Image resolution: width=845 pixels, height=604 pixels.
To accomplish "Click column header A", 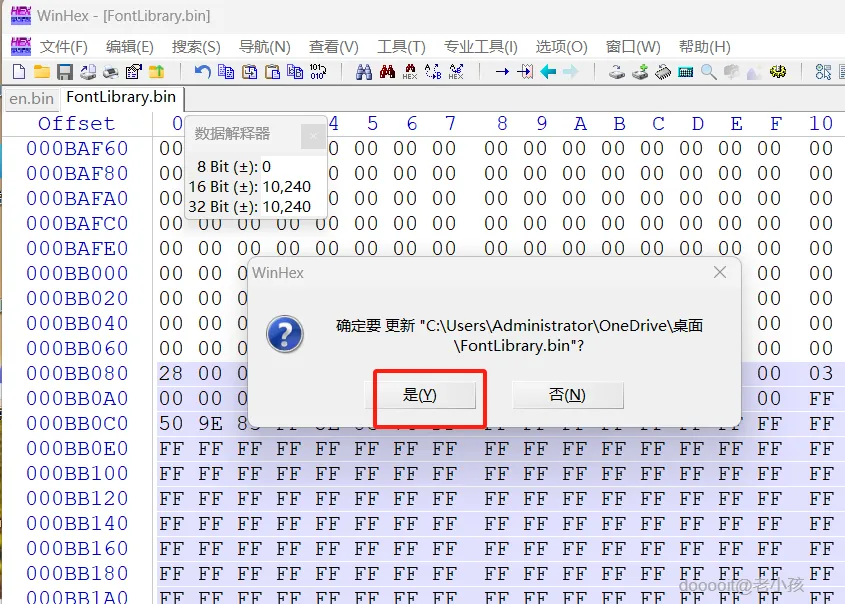I will [580, 124].
